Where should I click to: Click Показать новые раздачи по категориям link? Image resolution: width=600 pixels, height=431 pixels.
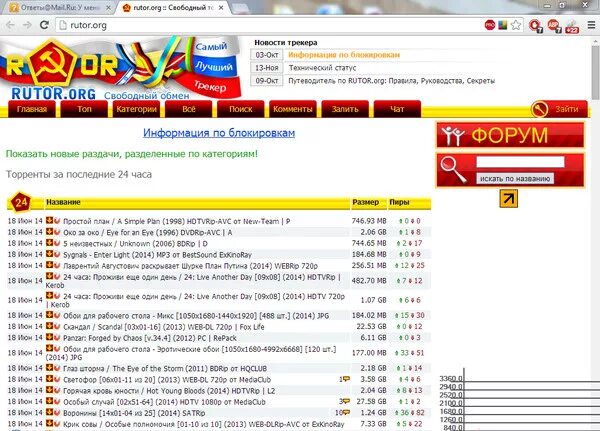click(x=132, y=154)
